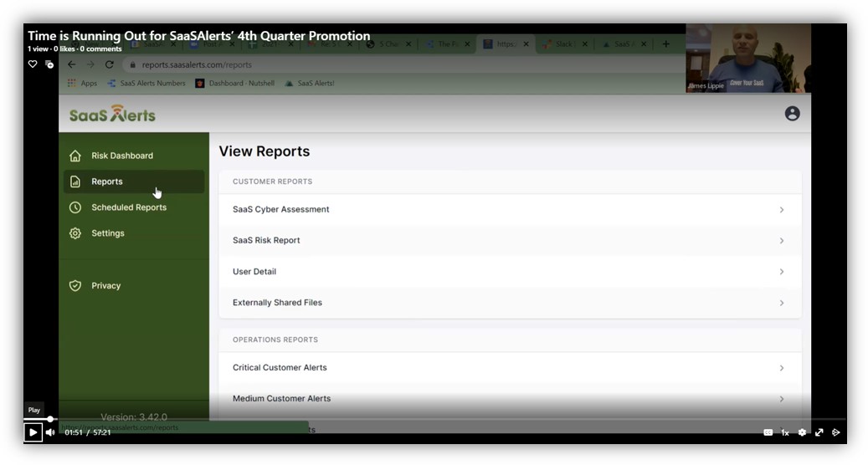Screen dimensions: 868x465
Task: Click the video time 01:51 / 57:21
Action: point(87,432)
